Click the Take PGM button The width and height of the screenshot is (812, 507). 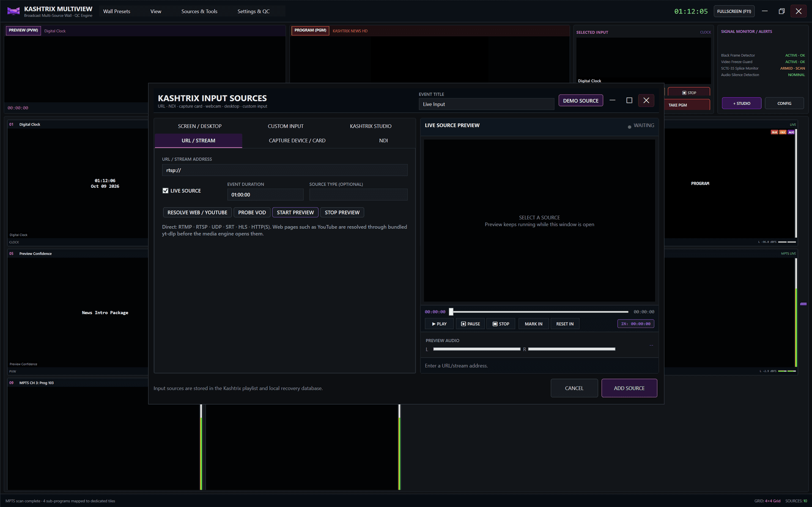click(x=688, y=105)
